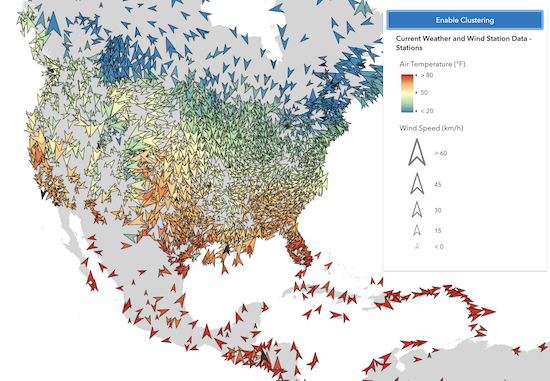
Task: Click the 15 wind speed label
Action: 437,230
